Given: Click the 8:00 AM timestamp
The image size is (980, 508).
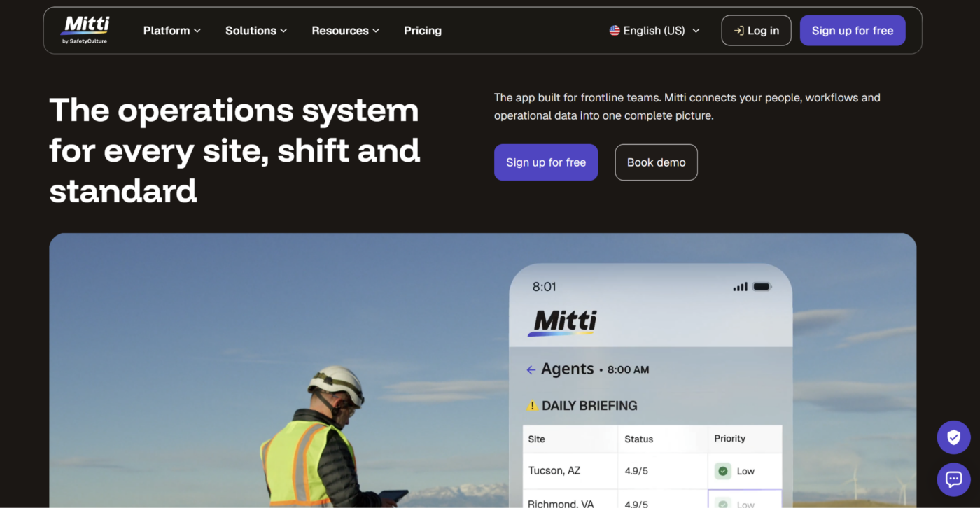Looking at the screenshot, I should click(628, 369).
